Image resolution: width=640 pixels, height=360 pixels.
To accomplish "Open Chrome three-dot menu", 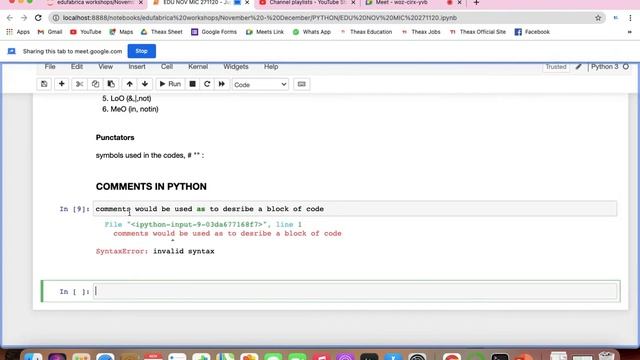I will pyautogui.click(x=630, y=18).
